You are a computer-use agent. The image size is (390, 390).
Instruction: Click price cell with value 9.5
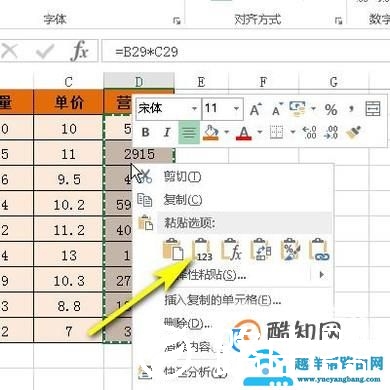tap(69, 180)
